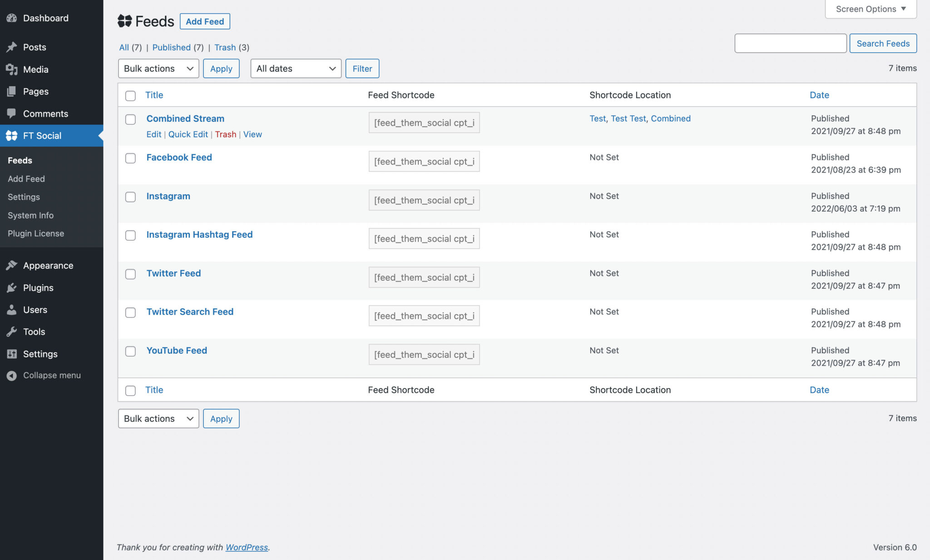Click the Plugins plug icon
Viewport: 930px width, 560px height.
pyautogui.click(x=12, y=288)
